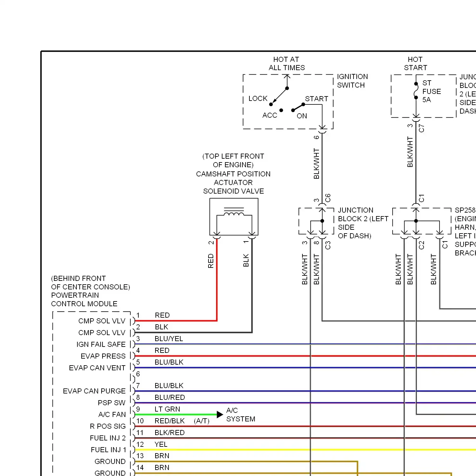
Task: Click the arrow pointing to A/C SYSTEM
Action: pos(220,414)
